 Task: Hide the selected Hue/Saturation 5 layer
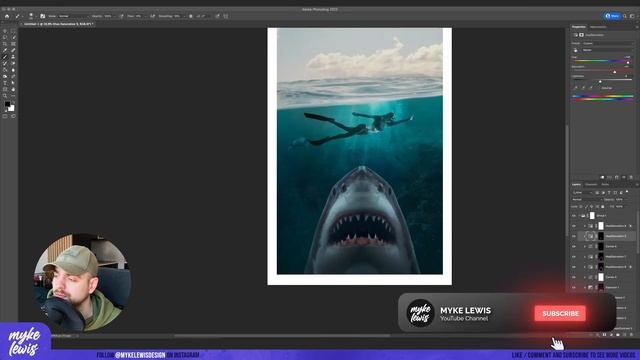tap(573, 236)
